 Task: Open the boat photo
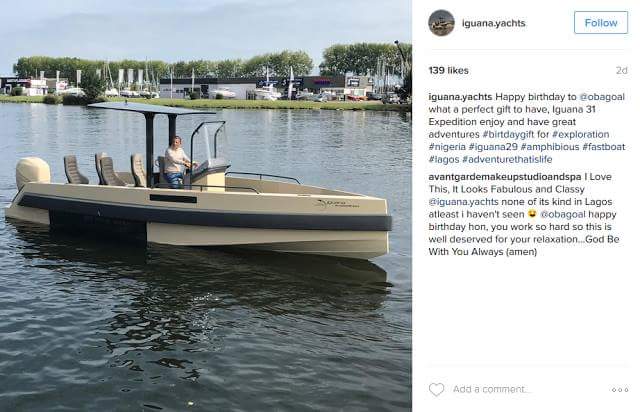[206, 206]
